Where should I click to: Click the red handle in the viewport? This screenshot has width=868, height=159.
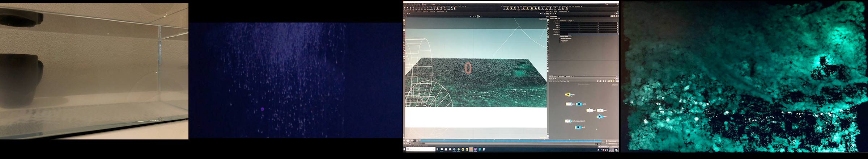(x=468, y=68)
